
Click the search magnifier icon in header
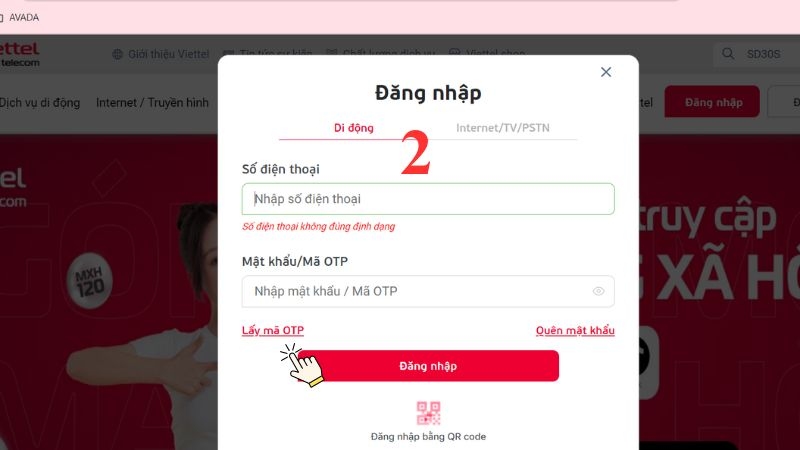point(728,54)
